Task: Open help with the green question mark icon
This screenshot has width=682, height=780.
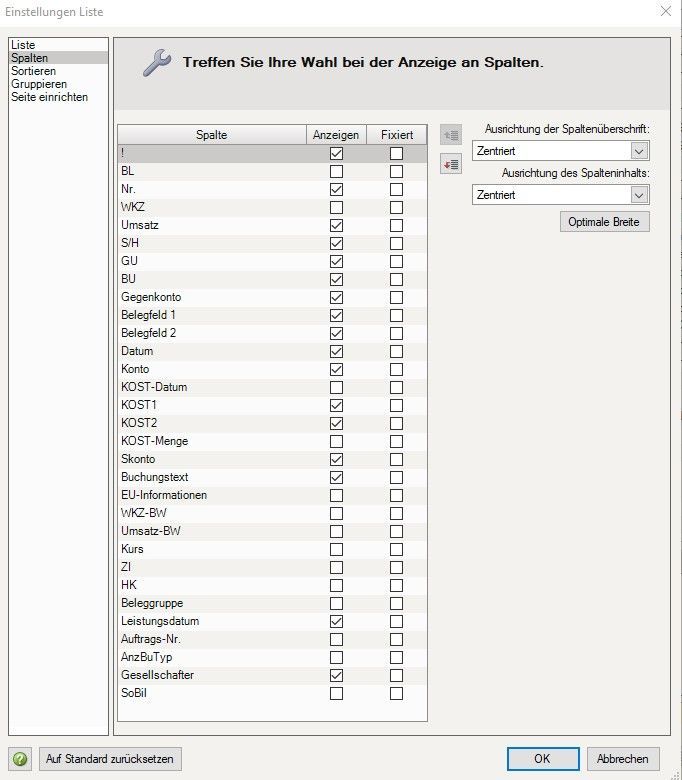Action: tap(20, 759)
